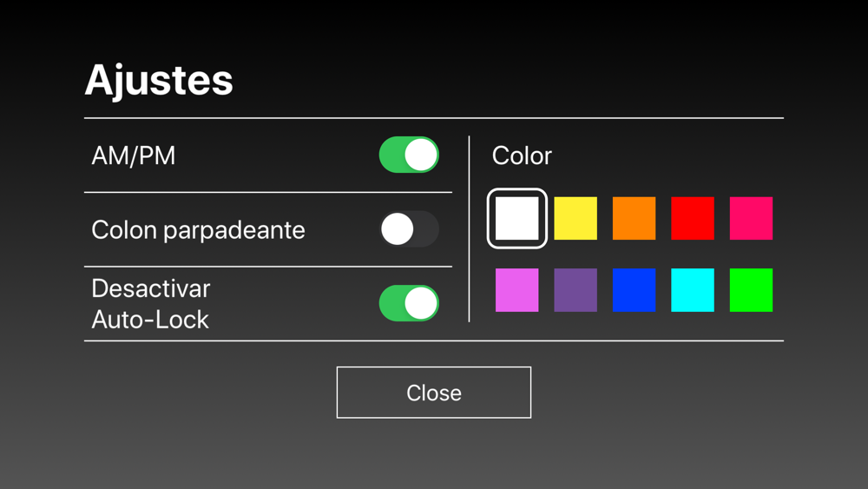The height and width of the screenshot is (489, 868).
Task: Select the green color swatch
Action: [x=751, y=290]
